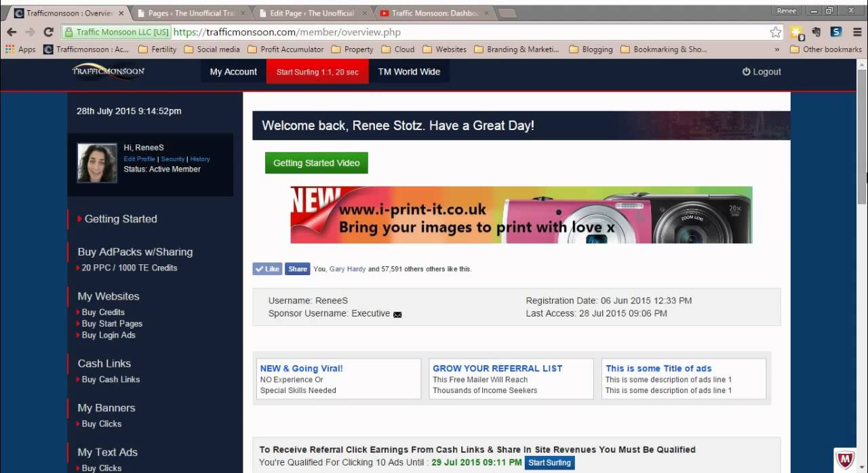Click the History link under ReneeS
868x473 pixels.
click(x=200, y=159)
